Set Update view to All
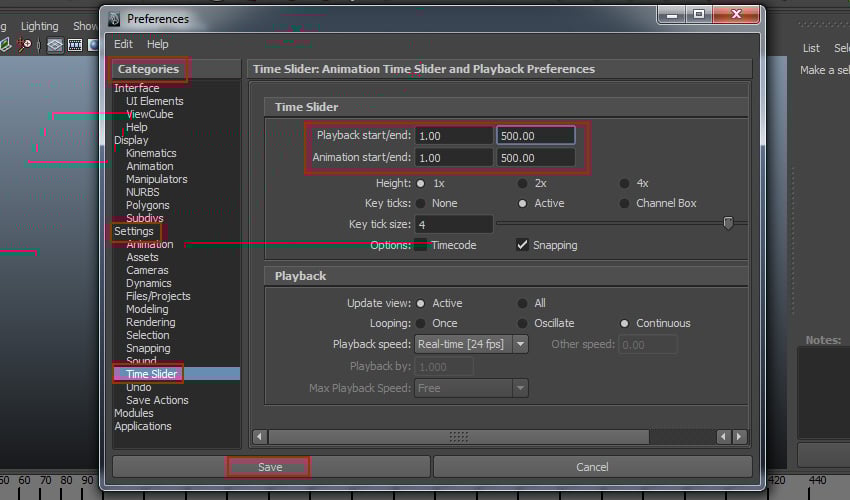Screen dimensions: 850x500 522,303
